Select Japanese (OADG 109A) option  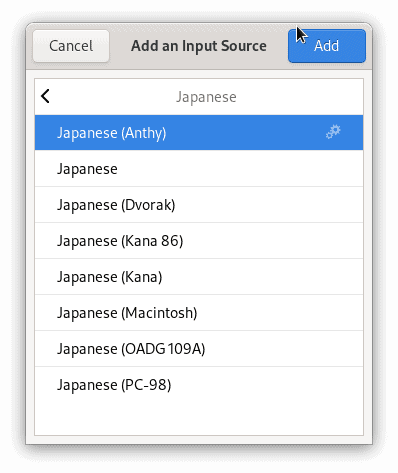199,349
